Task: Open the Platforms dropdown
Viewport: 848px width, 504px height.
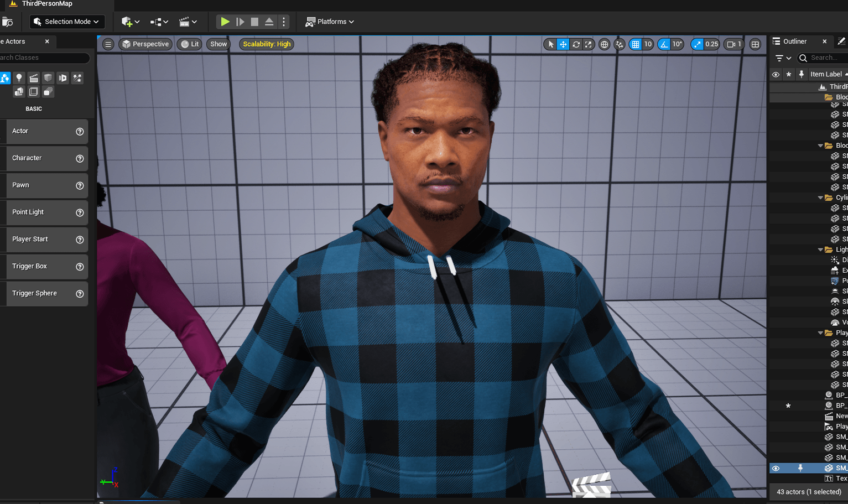Action: click(329, 22)
